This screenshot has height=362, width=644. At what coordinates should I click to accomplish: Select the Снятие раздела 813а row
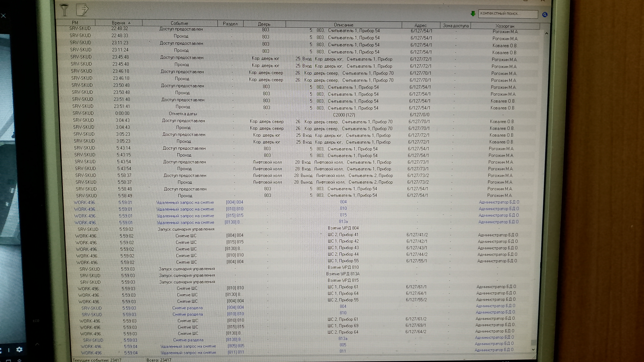click(x=188, y=340)
